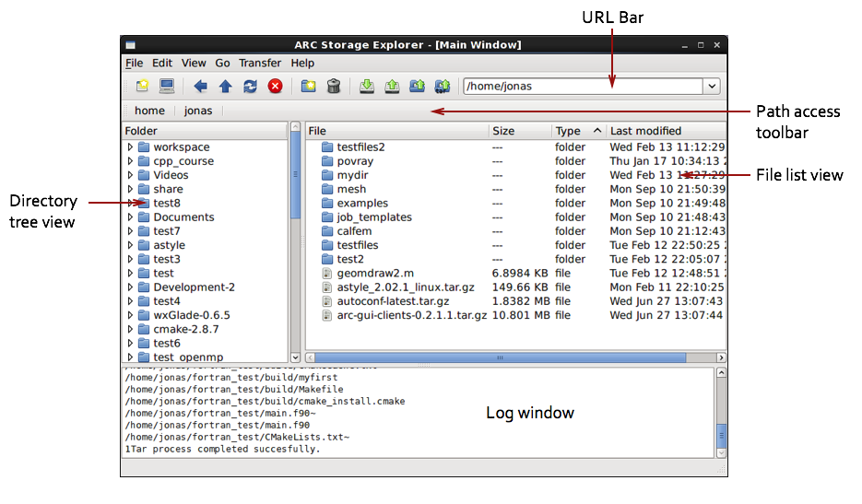Sort by the Last modified column
The image size is (862, 504).
click(667, 131)
